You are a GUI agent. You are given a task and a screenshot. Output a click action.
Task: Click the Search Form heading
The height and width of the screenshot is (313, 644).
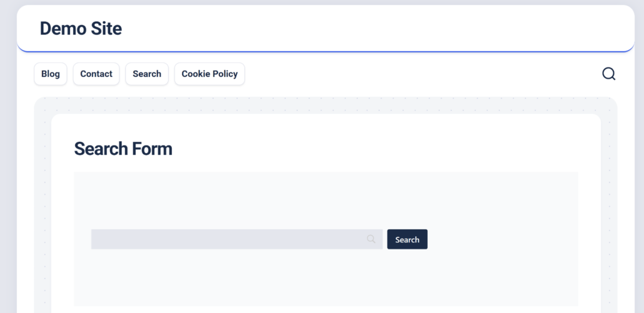click(123, 149)
